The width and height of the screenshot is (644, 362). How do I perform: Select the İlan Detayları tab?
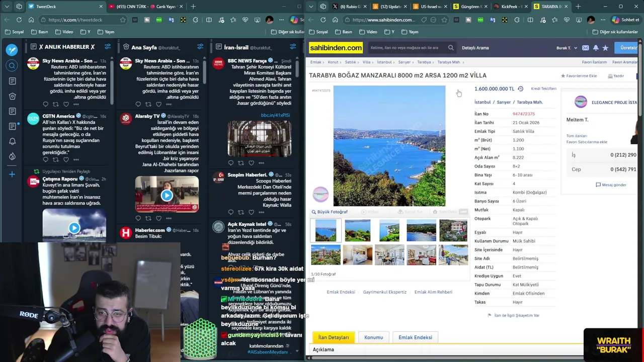333,337
